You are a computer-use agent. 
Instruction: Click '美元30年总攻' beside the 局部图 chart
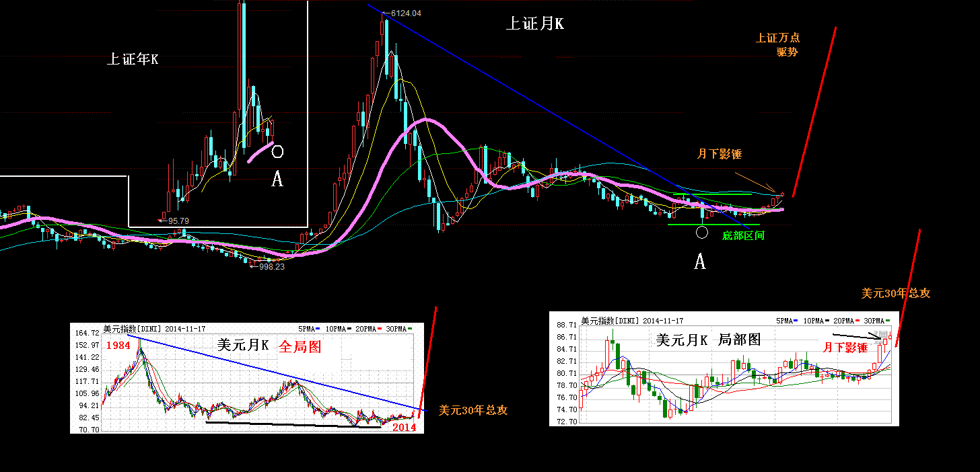pos(896,294)
